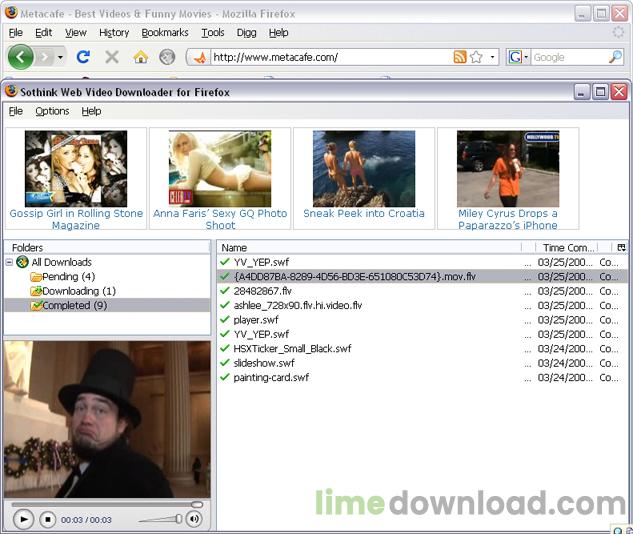Click the globe icon next to Home

coord(167,57)
